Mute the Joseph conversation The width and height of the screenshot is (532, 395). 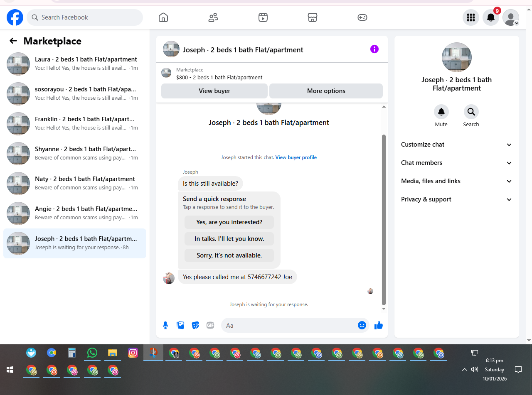click(441, 112)
